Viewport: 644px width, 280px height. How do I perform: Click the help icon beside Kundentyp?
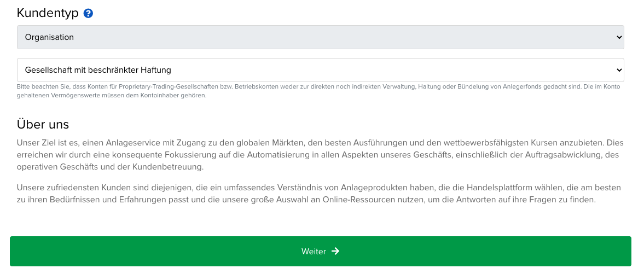point(88,13)
